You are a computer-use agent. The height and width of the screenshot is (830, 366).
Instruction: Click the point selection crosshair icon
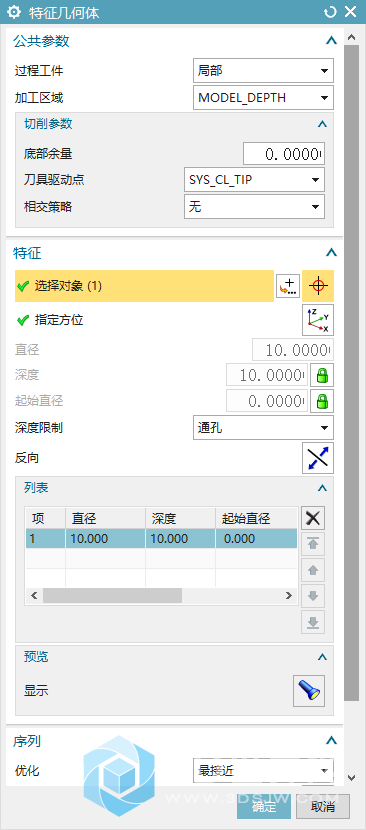(318, 286)
